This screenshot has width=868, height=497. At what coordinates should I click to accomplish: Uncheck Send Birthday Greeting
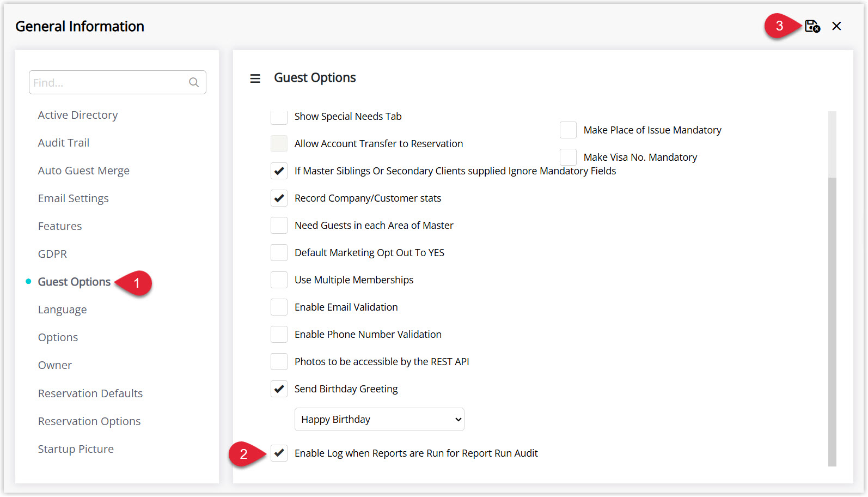(279, 389)
